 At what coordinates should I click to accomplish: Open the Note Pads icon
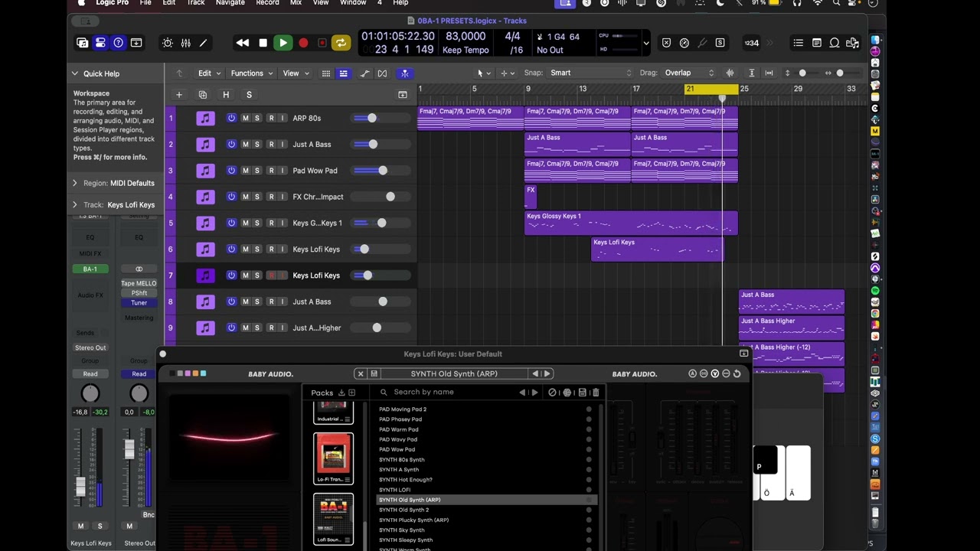pos(817,43)
